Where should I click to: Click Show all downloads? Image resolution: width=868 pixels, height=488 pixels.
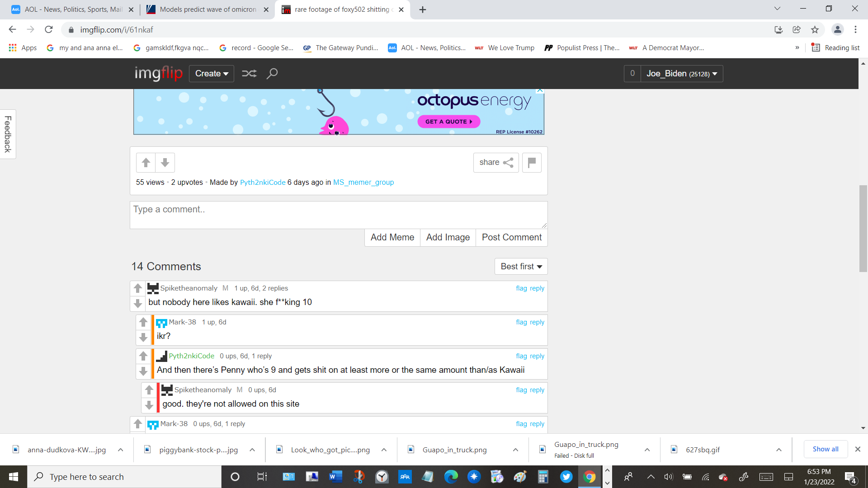click(826, 450)
